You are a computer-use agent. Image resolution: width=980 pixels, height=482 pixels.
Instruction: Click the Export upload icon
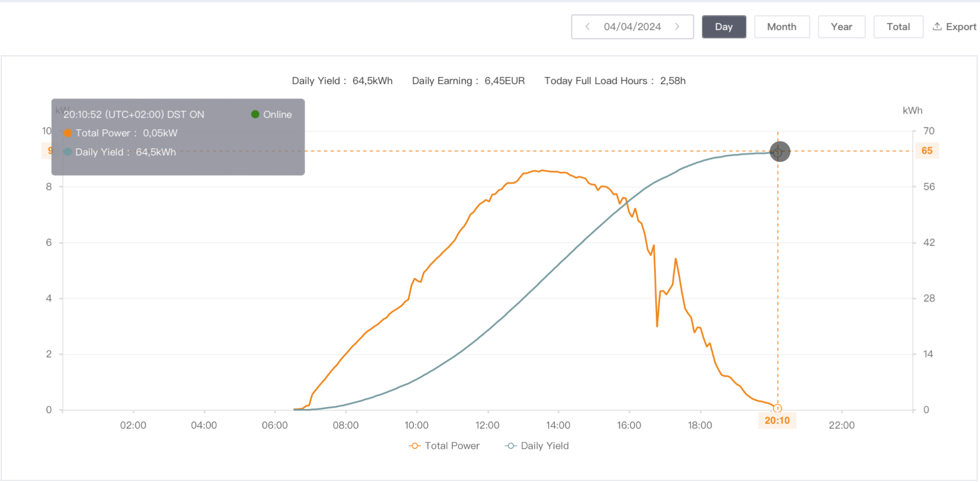[x=937, y=27]
